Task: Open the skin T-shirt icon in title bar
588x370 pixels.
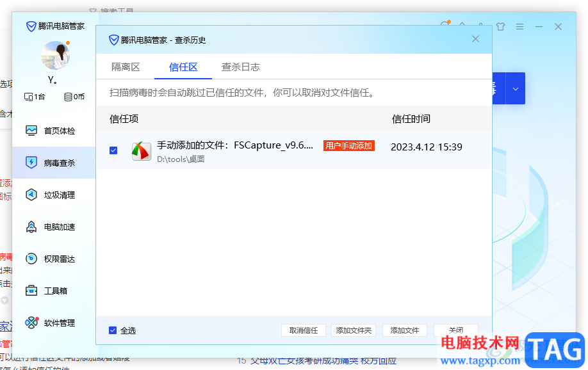Action: pos(500,27)
